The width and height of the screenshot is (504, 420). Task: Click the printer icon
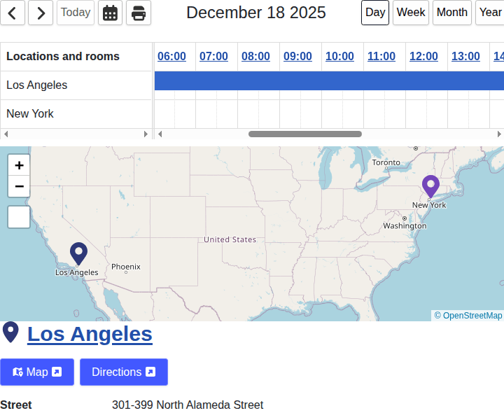139,13
